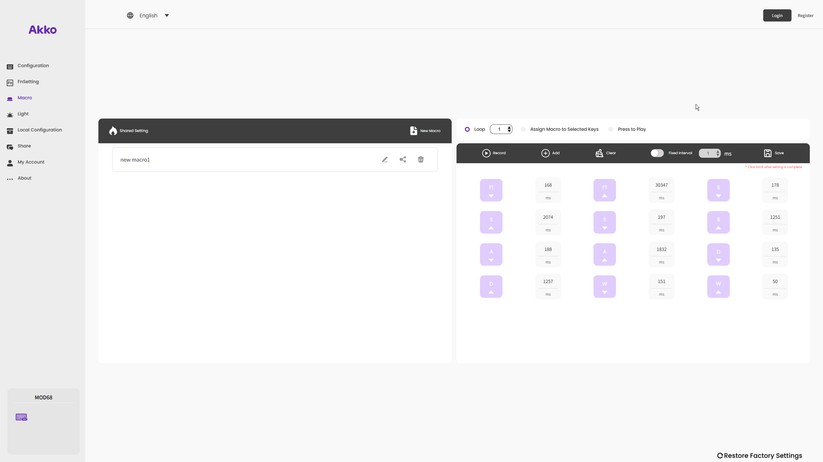Click the Clear macro icon
This screenshot has width=823, height=462.
(599, 153)
